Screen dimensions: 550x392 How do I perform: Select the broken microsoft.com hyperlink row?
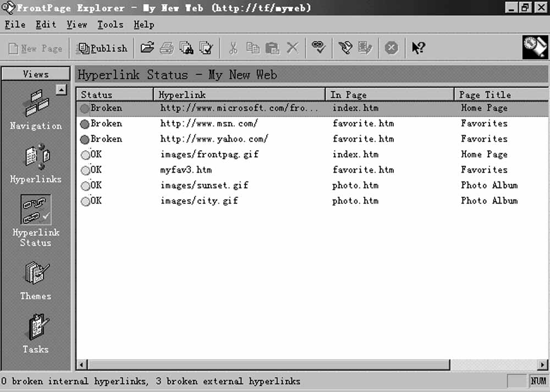(312, 108)
